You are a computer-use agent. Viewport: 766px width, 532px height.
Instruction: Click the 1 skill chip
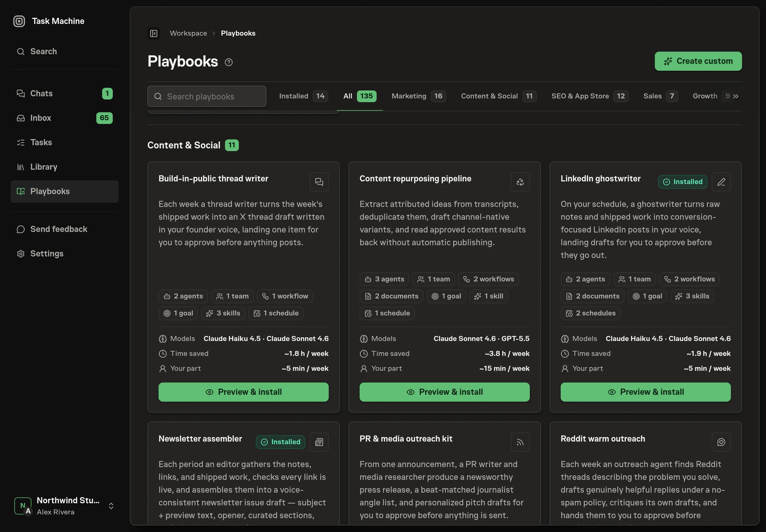488,296
